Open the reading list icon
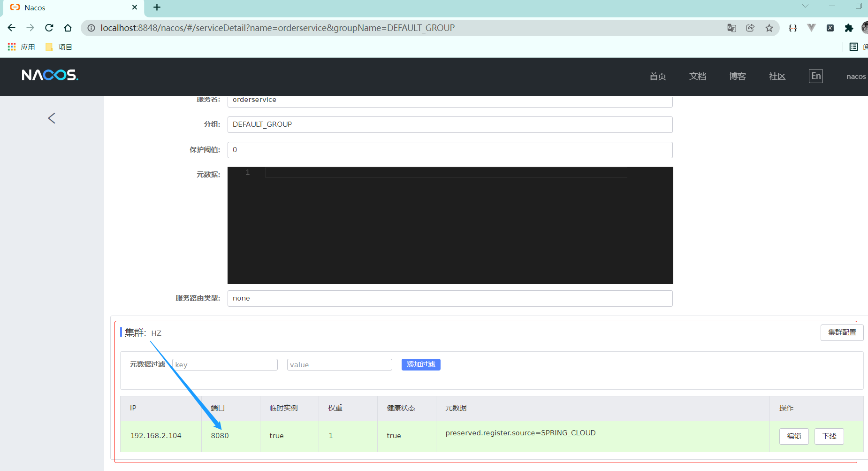The width and height of the screenshot is (868, 471). 853,46
